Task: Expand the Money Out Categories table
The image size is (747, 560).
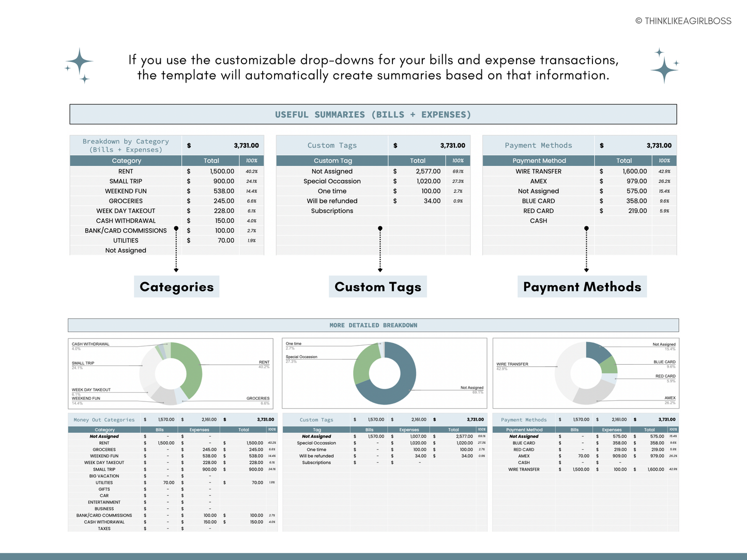Action: tap(104, 419)
